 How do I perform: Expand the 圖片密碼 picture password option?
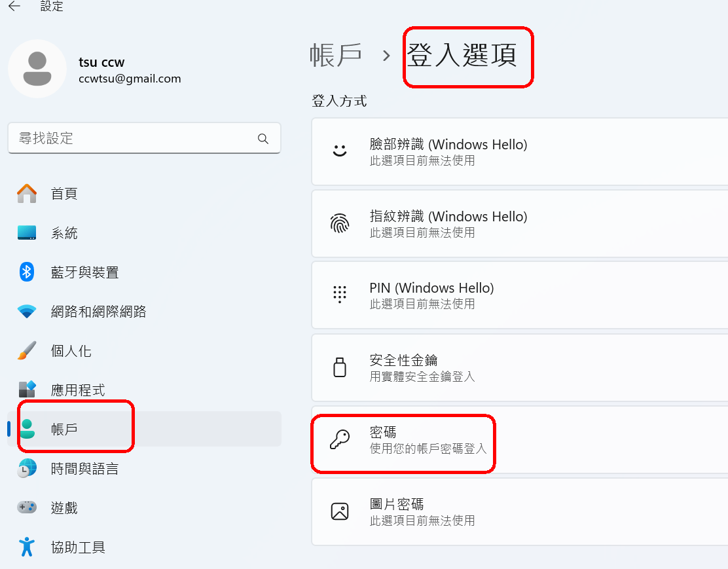pyautogui.click(x=517, y=511)
